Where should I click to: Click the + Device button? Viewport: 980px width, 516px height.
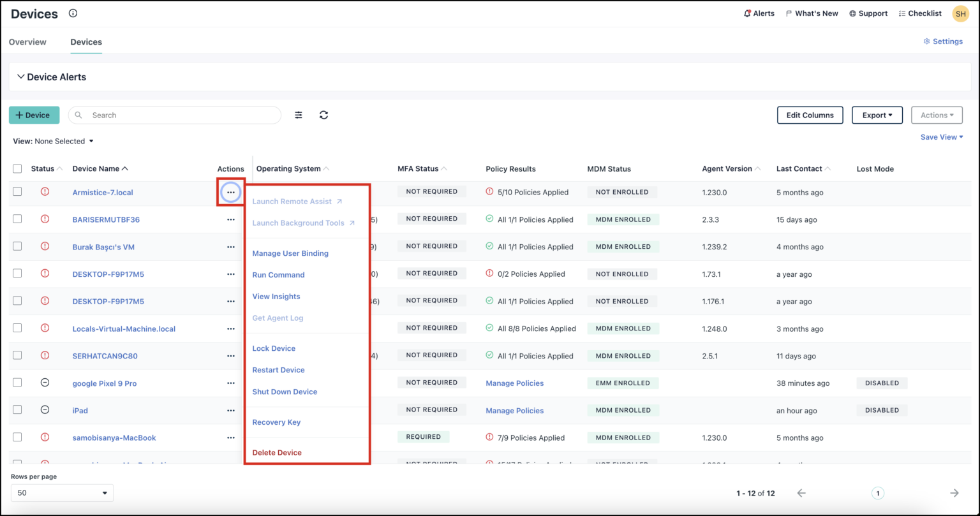click(34, 115)
